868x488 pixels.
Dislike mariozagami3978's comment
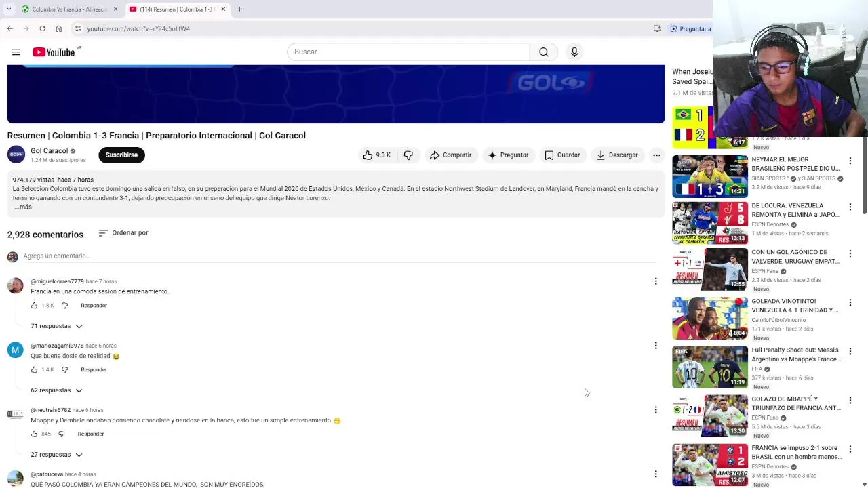click(x=64, y=370)
